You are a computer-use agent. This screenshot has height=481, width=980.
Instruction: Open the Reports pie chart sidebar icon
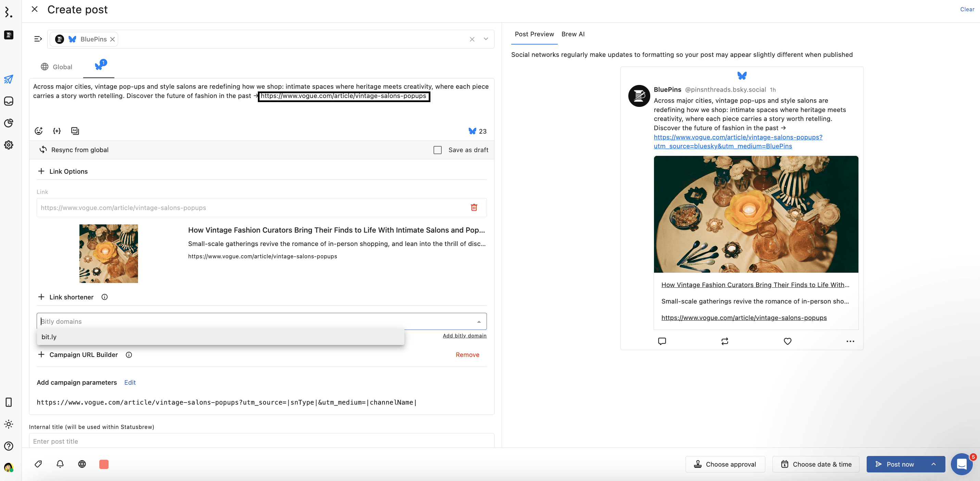(x=8, y=123)
